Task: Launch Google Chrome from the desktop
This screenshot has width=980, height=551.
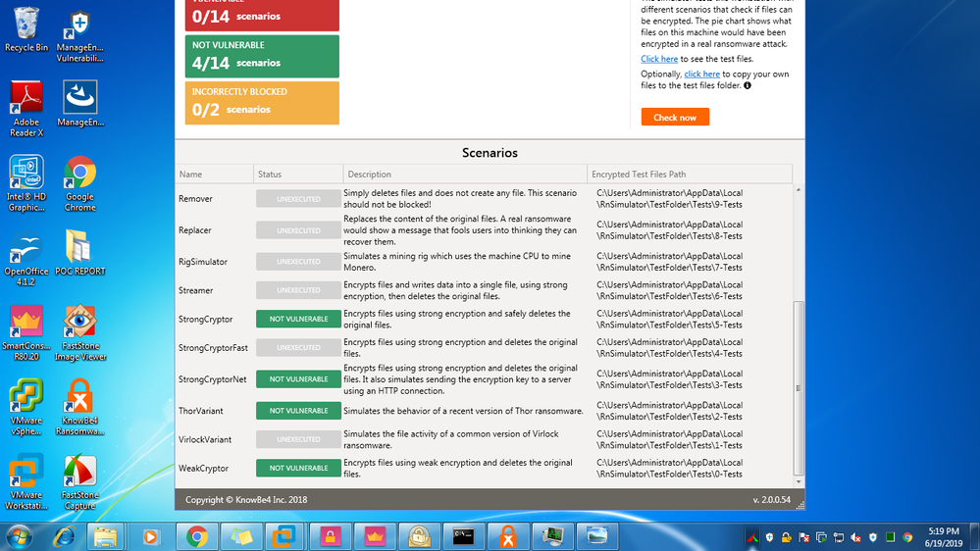Action: pyautogui.click(x=80, y=183)
